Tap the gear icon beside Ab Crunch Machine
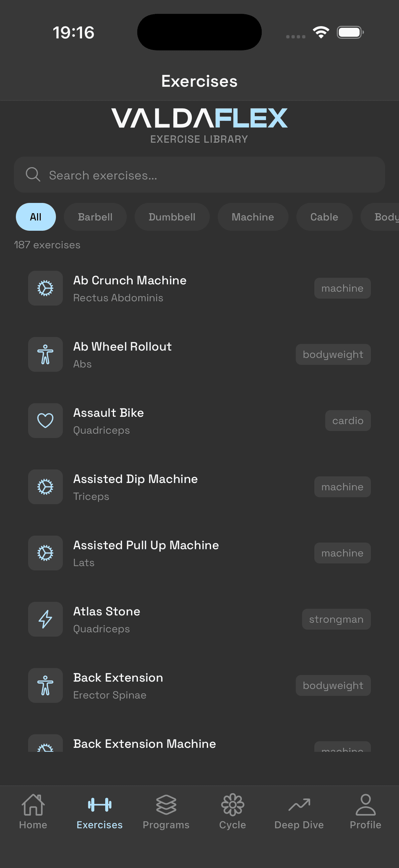This screenshot has width=399, height=868. coord(45,288)
